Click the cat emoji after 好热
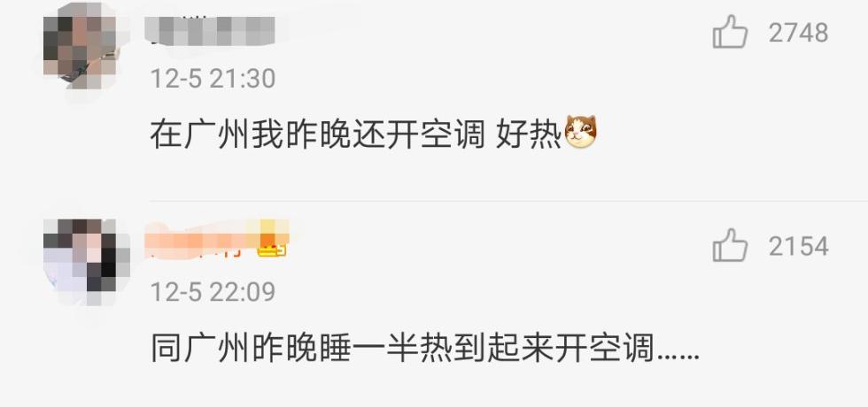 click(580, 132)
